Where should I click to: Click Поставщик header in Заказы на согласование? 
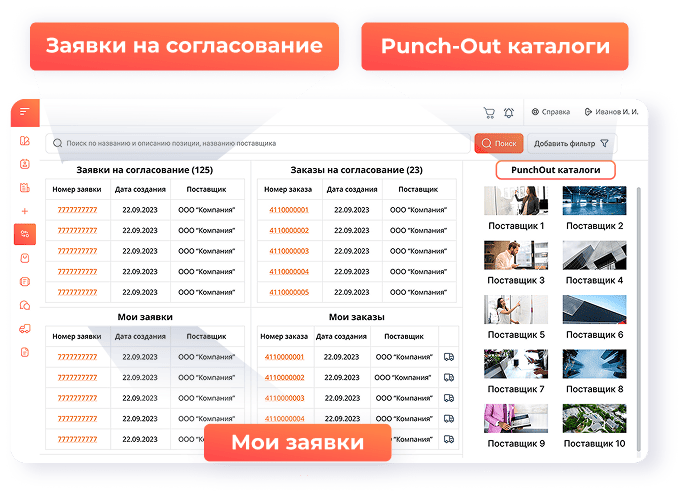pos(418,189)
